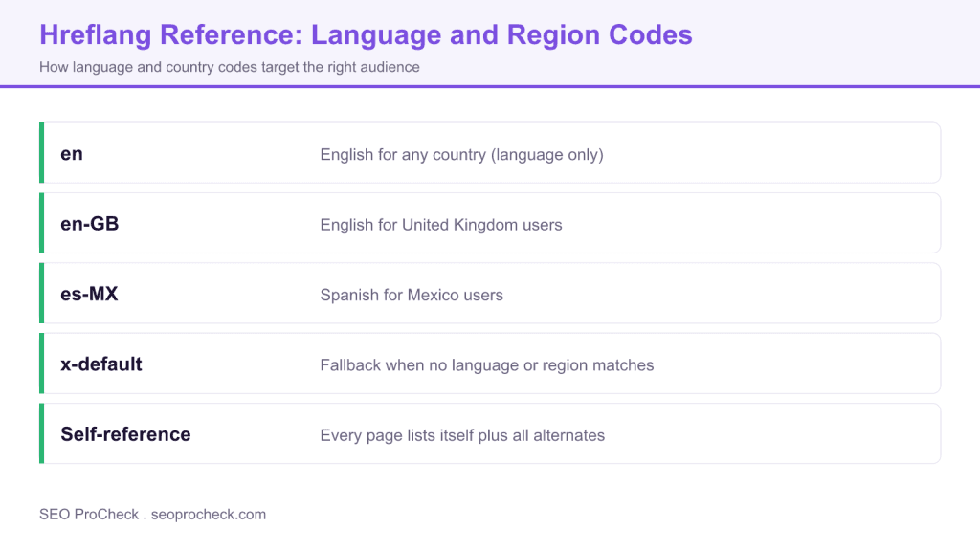Click 'Every page lists itself' description
The image size is (980, 551).
pos(462,435)
